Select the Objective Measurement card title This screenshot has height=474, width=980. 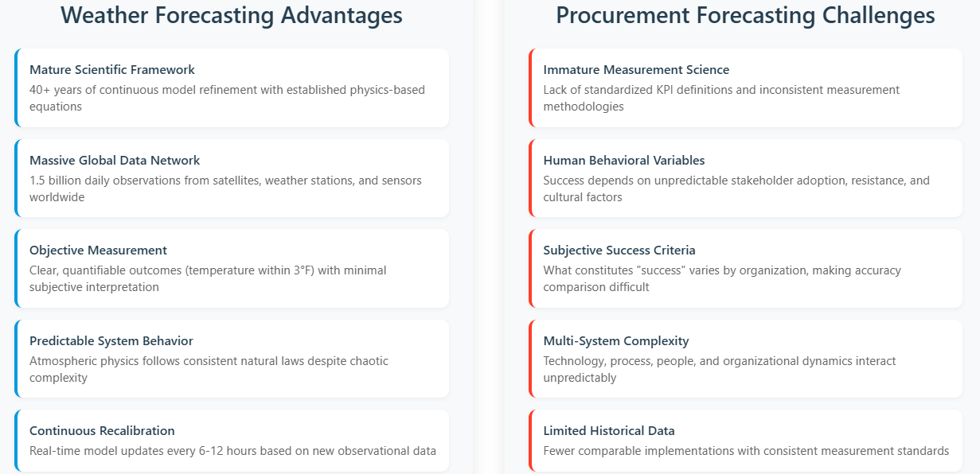click(98, 251)
